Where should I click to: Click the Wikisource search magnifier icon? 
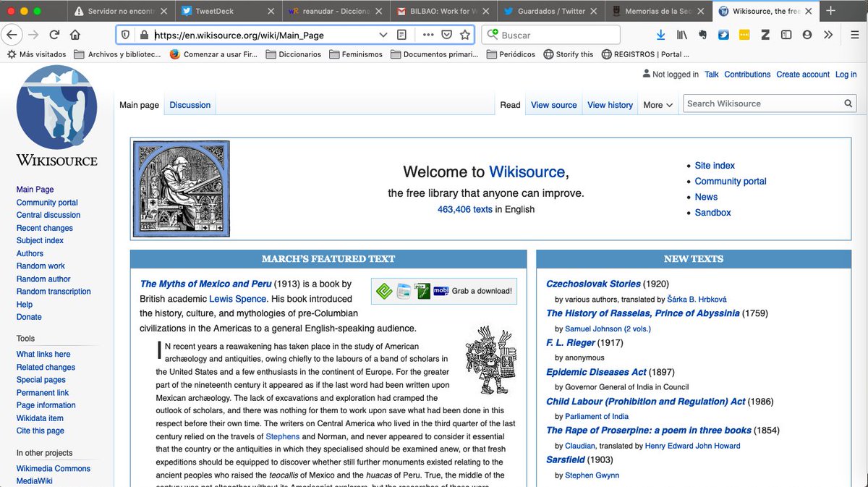click(x=849, y=104)
